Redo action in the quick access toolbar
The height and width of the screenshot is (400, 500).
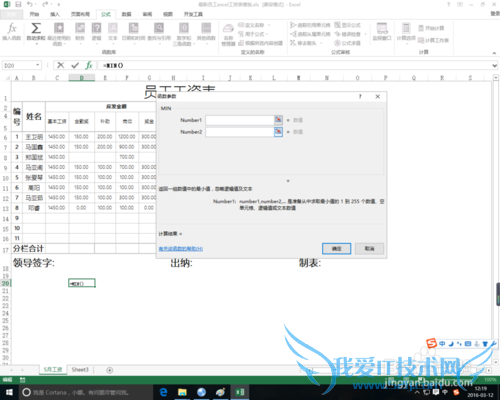click(45, 4)
